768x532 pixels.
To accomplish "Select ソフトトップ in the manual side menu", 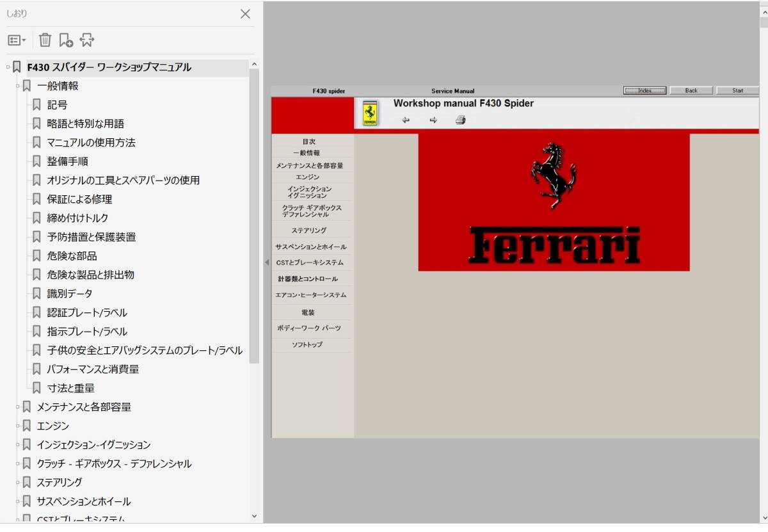I will [x=307, y=344].
